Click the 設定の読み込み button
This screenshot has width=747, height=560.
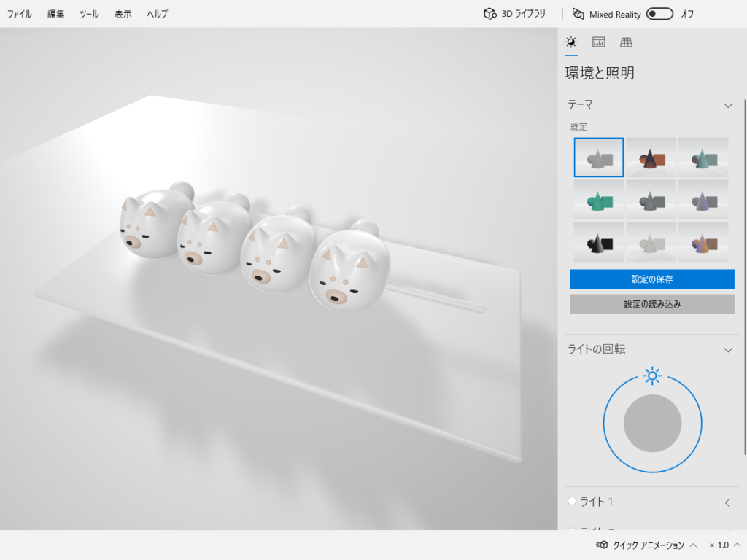pos(652,304)
